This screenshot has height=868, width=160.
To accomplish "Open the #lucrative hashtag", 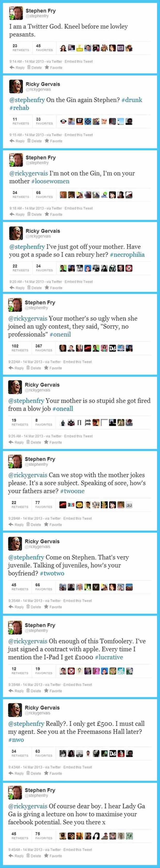I will coord(109,657).
